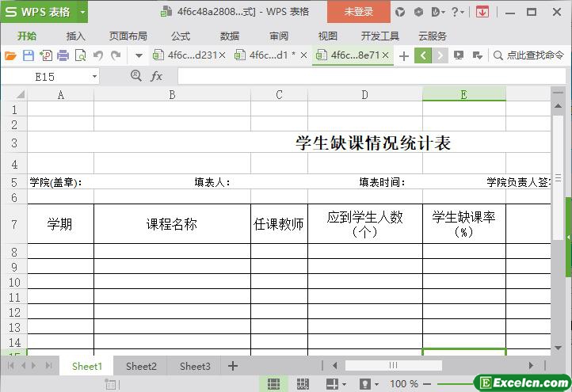Screen dimensions: 572x392
Task: Click the Name Box showing E15
Action: click(45, 77)
